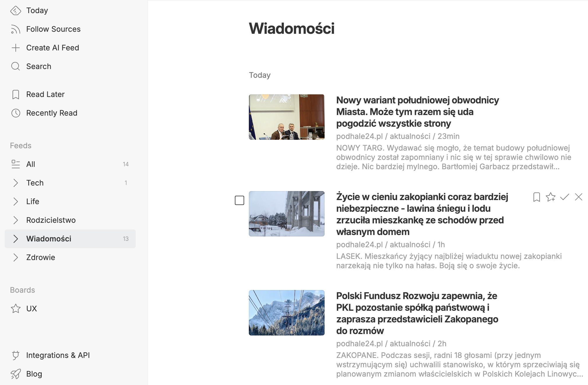The height and width of the screenshot is (385, 588).
Task: Open Search with the magnifier icon
Action: click(x=16, y=66)
